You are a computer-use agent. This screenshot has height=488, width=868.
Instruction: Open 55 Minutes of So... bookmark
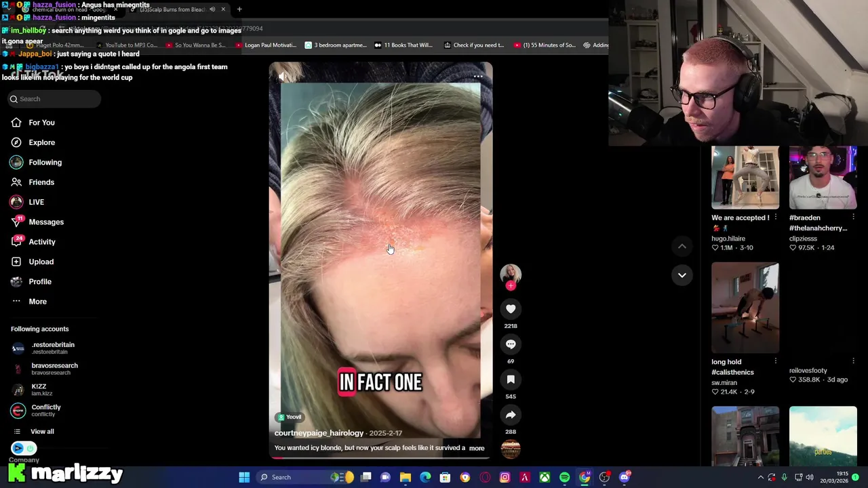545,45
